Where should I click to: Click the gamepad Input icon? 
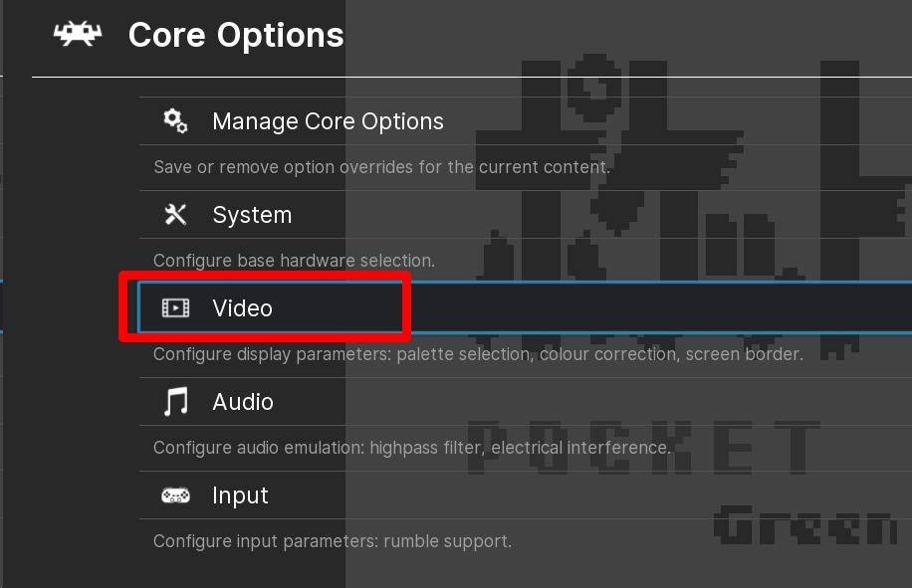pyautogui.click(x=175, y=495)
